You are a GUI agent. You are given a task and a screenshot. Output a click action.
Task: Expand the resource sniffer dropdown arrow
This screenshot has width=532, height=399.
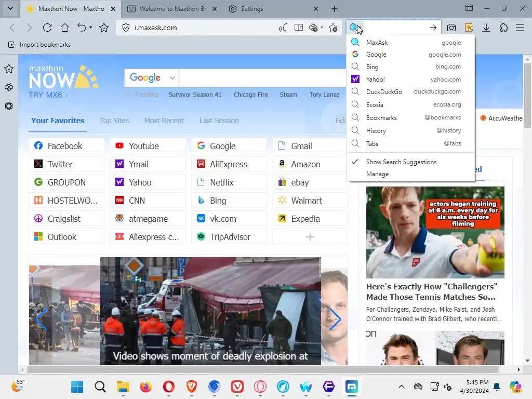(x=322, y=28)
